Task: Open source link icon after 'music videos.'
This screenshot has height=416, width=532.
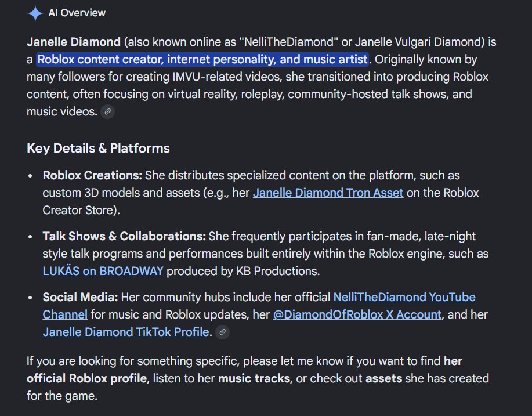Action: pos(107,111)
